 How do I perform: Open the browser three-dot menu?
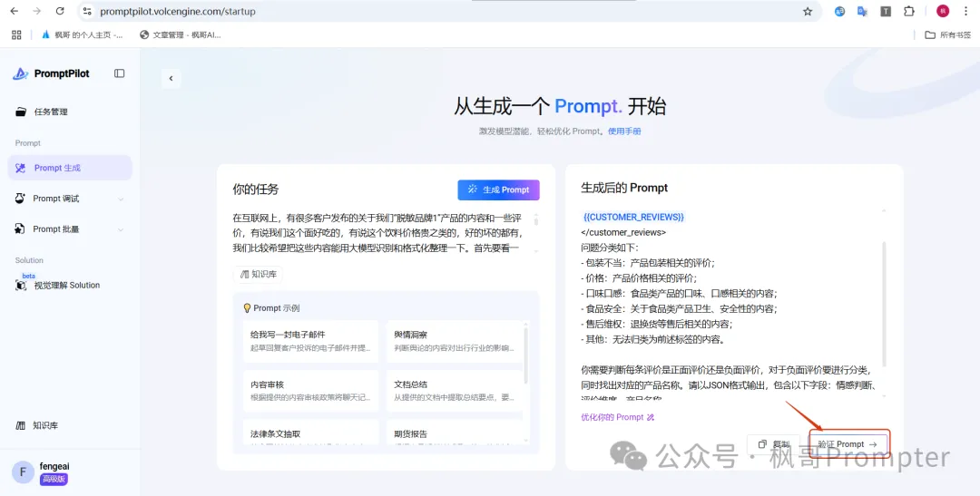pos(967,11)
